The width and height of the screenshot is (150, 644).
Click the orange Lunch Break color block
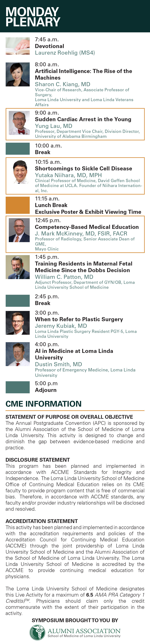coord(18,205)
